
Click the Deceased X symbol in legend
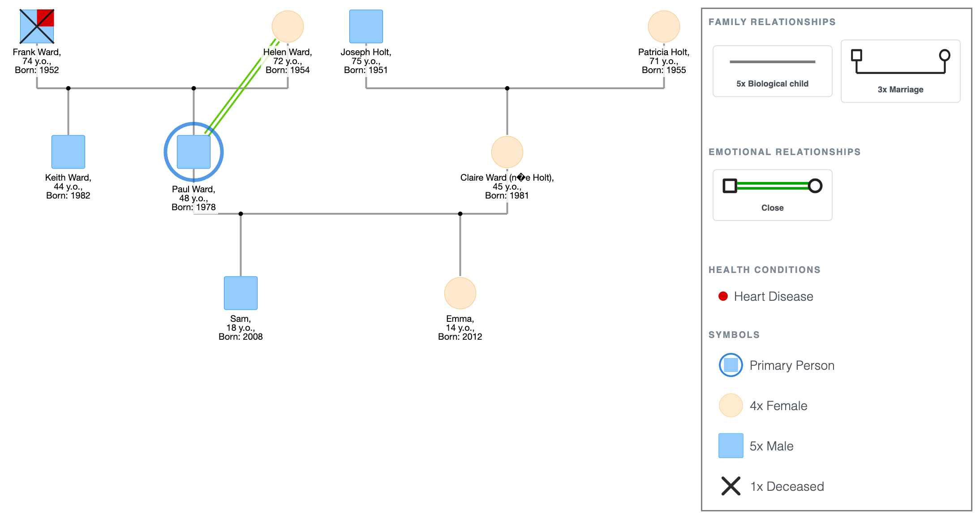pos(731,486)
